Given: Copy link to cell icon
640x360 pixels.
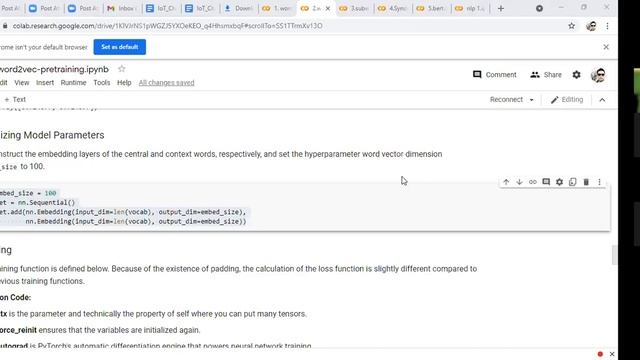Looking at the screenshot, I should (533, 182).
